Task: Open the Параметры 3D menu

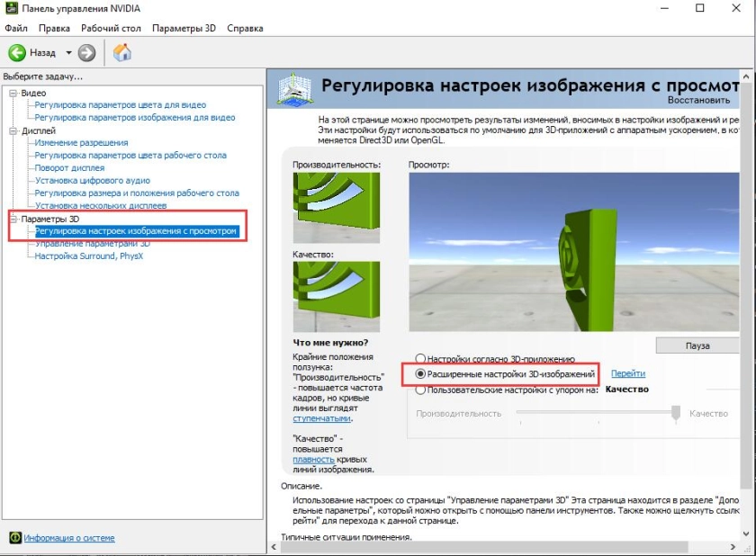Action: click(183, 28)
